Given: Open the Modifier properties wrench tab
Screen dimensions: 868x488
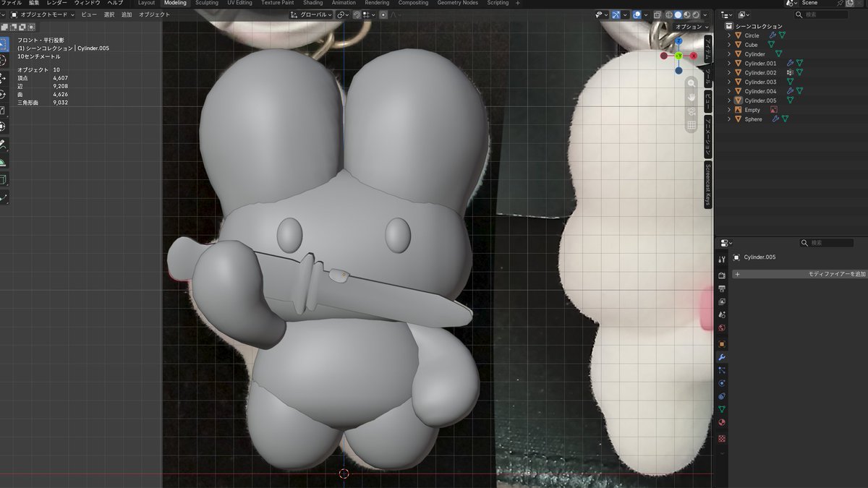Looking at the screenshot, I should point(721,357).
